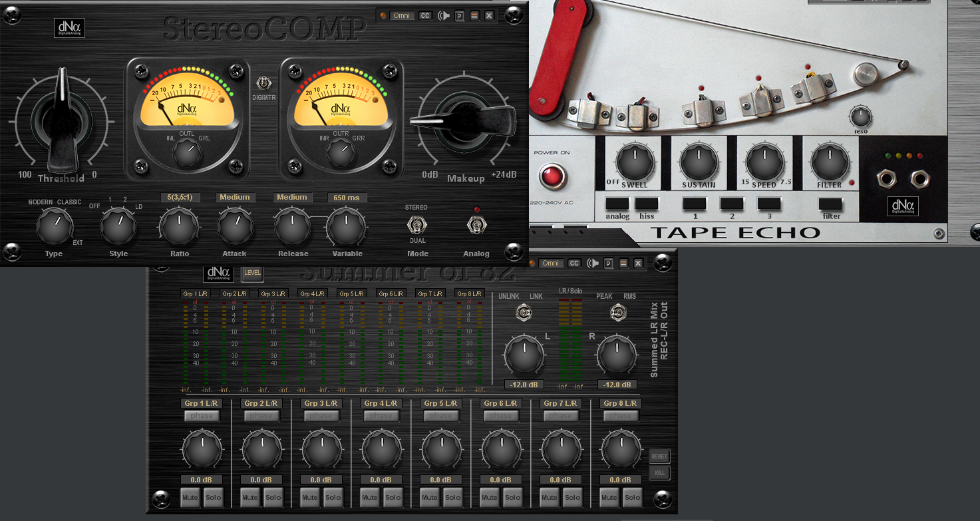Invert phase on Grp 2 L/R channel
Image resolution: width=980 pixels, height=521 pixels.
261,416
